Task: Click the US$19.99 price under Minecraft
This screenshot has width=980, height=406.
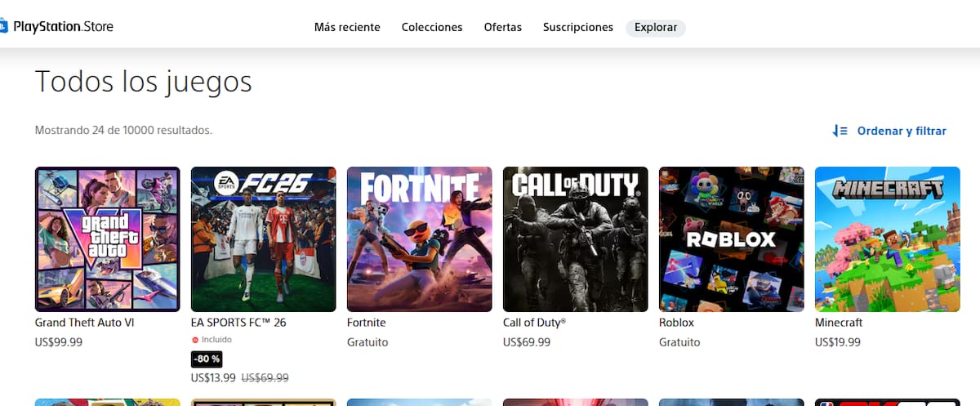Action: tap(838, 342)
